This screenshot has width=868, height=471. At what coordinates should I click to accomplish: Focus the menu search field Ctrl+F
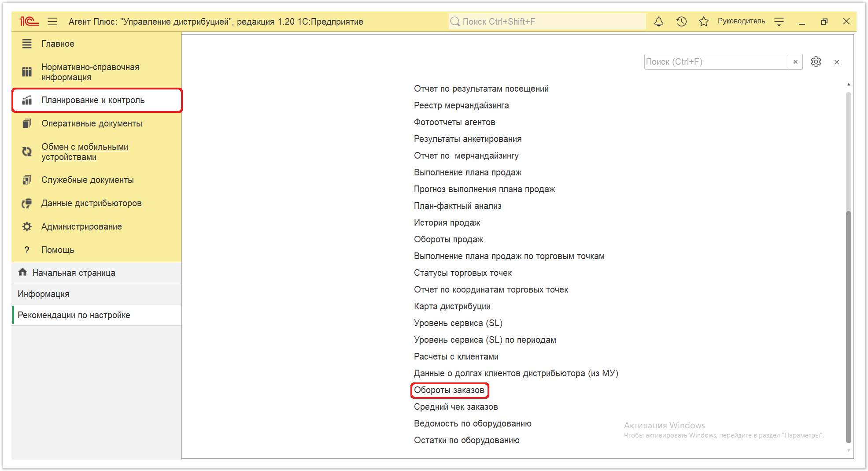tap(716, 62)
